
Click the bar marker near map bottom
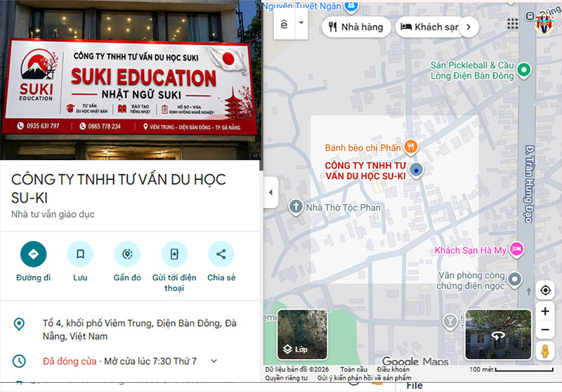(450, 322)
